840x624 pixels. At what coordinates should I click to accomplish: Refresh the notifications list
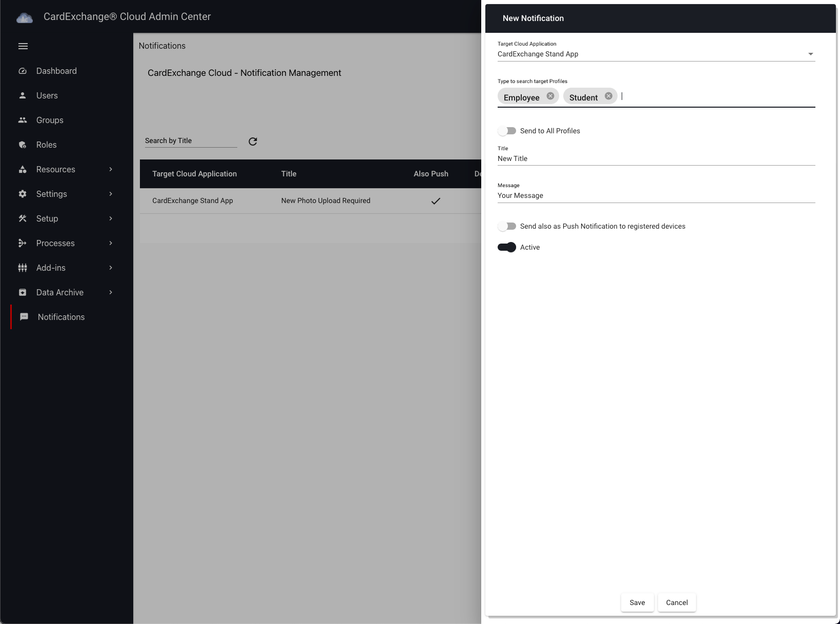coord(253,142)
